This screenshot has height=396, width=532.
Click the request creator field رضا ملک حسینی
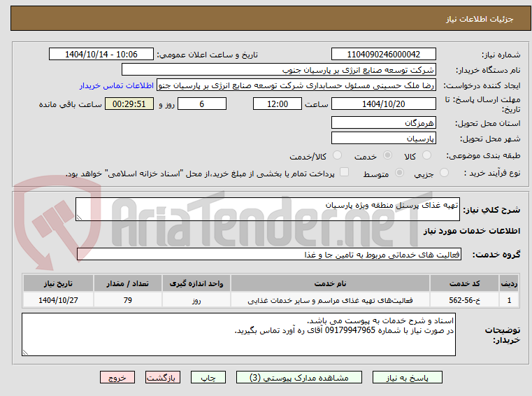point(296,85)
